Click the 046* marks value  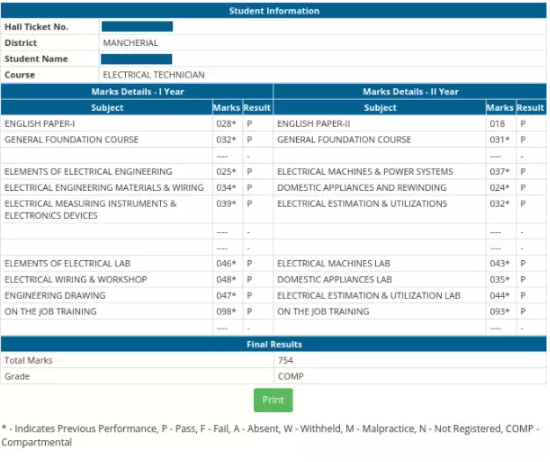tap(226, 263)
